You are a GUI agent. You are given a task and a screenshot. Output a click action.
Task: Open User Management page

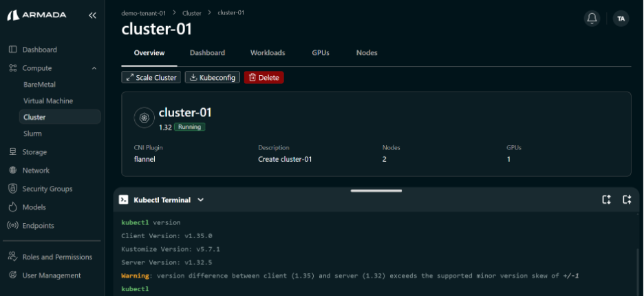pos(52,275)
